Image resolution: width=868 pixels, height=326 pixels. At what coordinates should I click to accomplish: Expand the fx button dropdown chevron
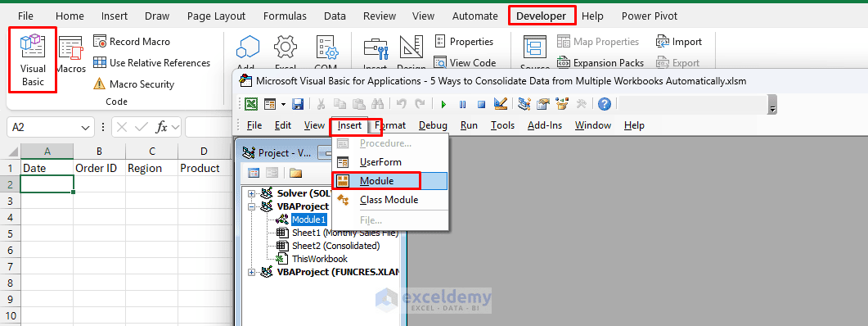176,128
